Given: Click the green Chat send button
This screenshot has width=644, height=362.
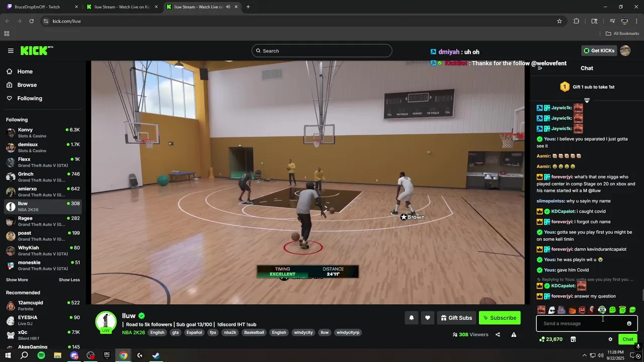Looking at the screenshot, I should pos(627,339).
